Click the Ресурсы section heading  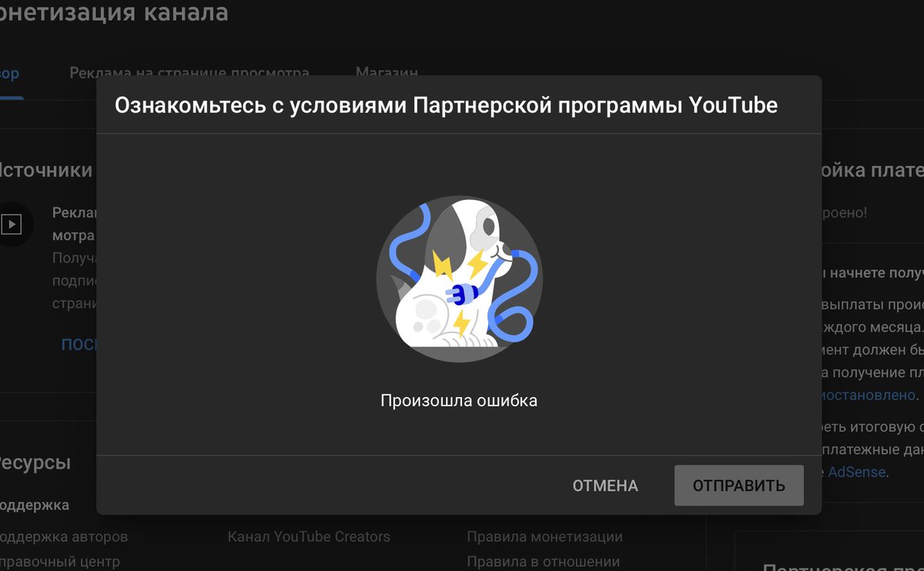coord(35,462)
